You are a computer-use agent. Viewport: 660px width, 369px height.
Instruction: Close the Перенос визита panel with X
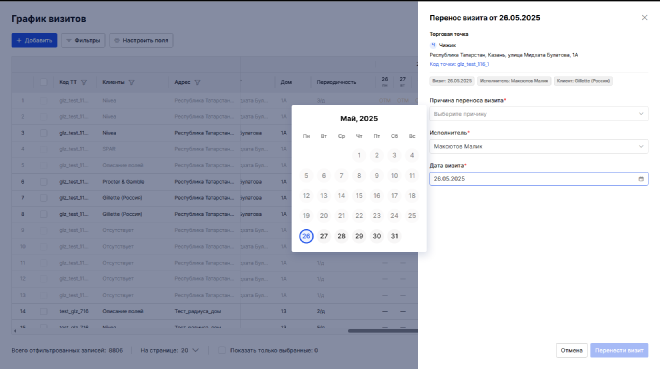click(x=644, y=18)
